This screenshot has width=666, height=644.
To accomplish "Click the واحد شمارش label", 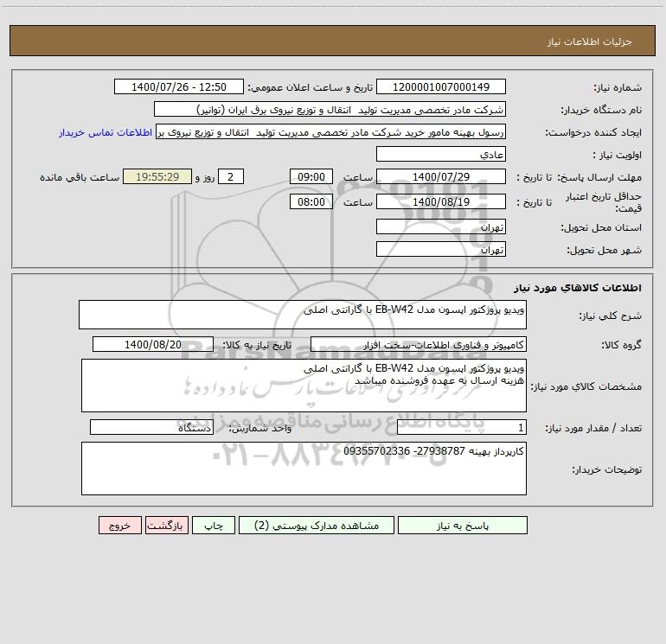I will click(x=260, y=429).
